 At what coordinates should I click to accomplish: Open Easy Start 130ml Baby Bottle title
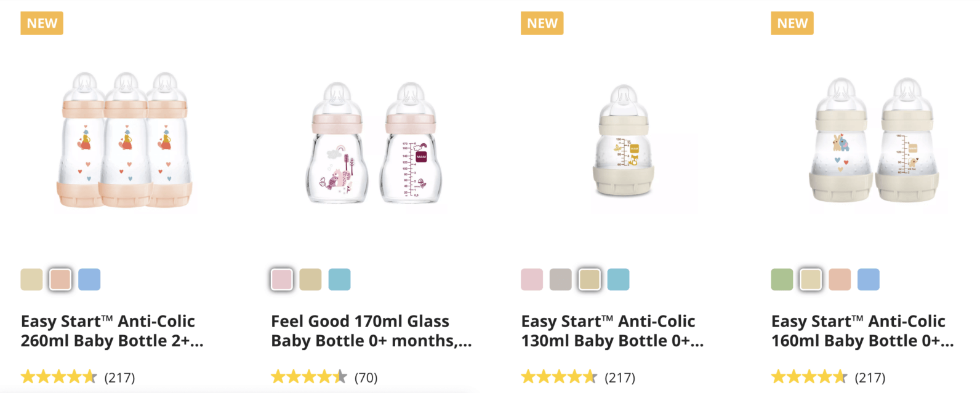click(x=612, y=331)
